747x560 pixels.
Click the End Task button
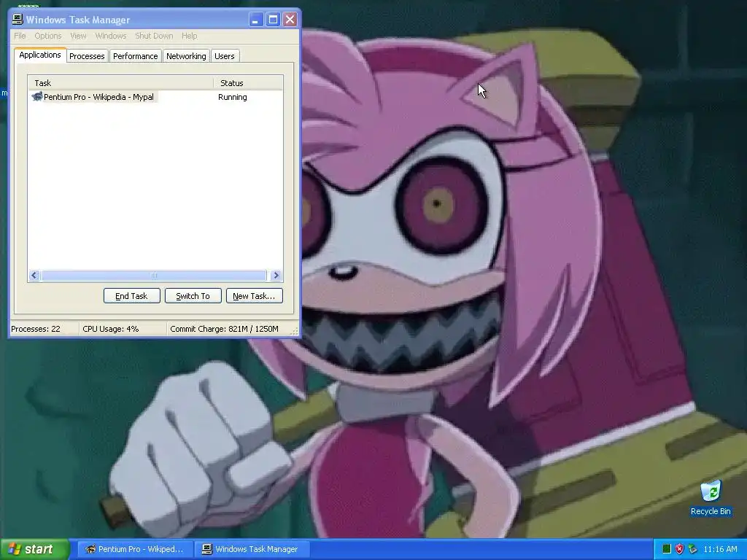click(131, 296)
